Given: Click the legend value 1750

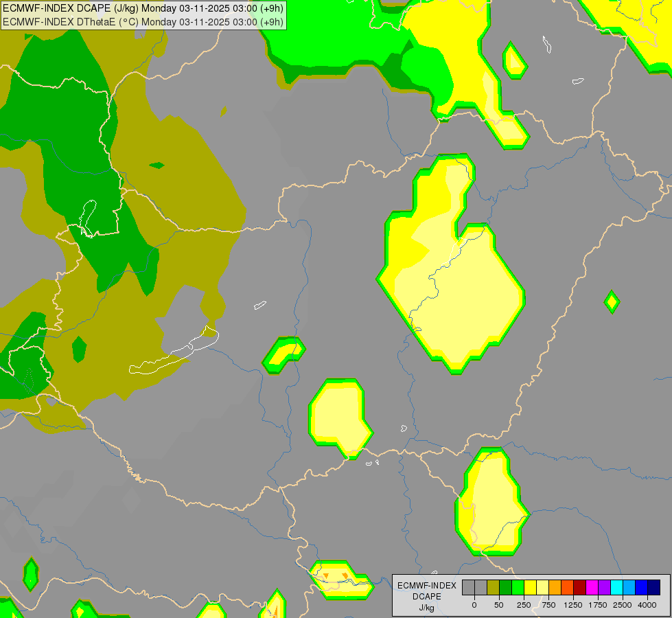Looking at the screenshot, I should coord(598,605).
